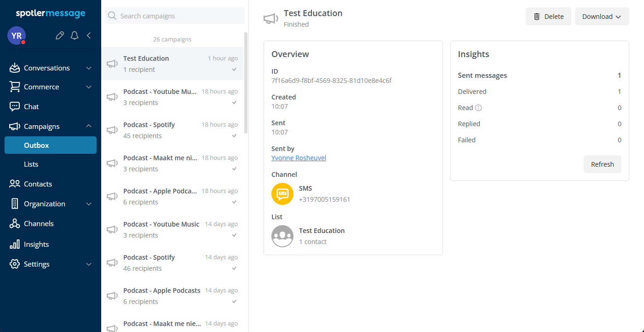This screenshot has width=644, height=332.
Task: Open Channels in the sidebar
Action: [x=39, y=224]
